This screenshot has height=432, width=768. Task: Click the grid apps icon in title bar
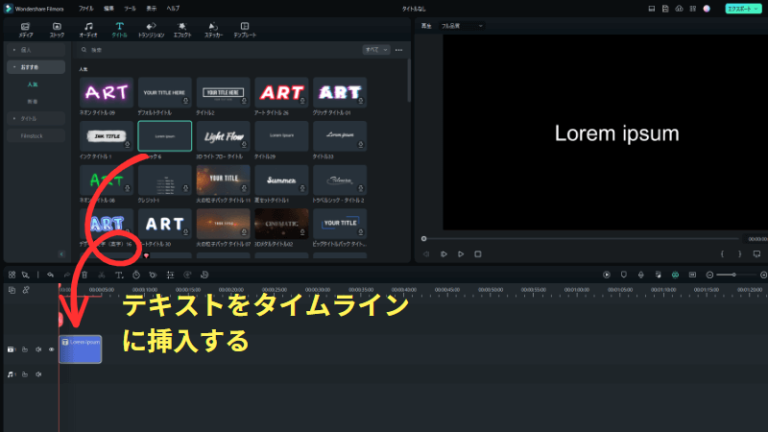[693, 9]
